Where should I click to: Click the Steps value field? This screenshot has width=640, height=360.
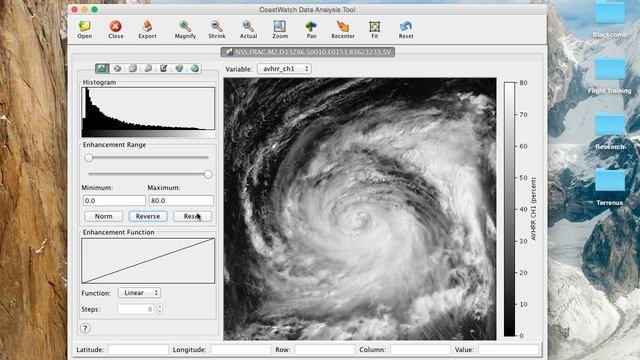136,309
